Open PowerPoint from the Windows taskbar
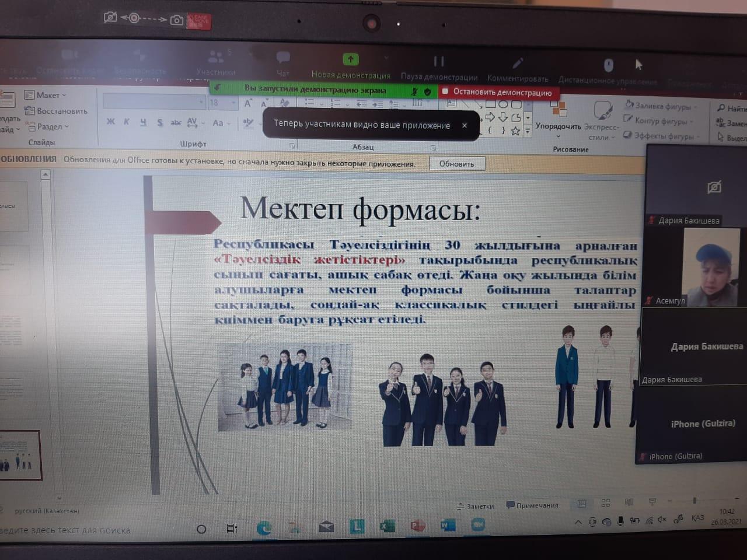 coord(417,526)
